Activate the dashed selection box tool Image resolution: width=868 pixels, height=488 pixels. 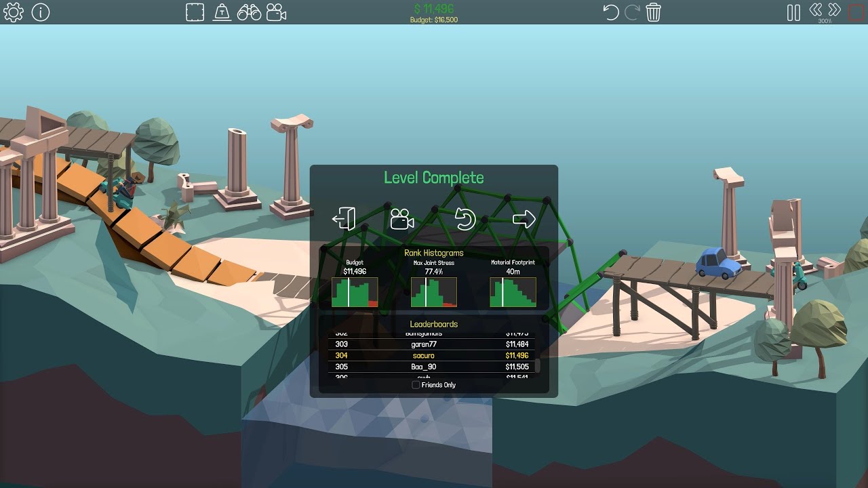point(195,12)
